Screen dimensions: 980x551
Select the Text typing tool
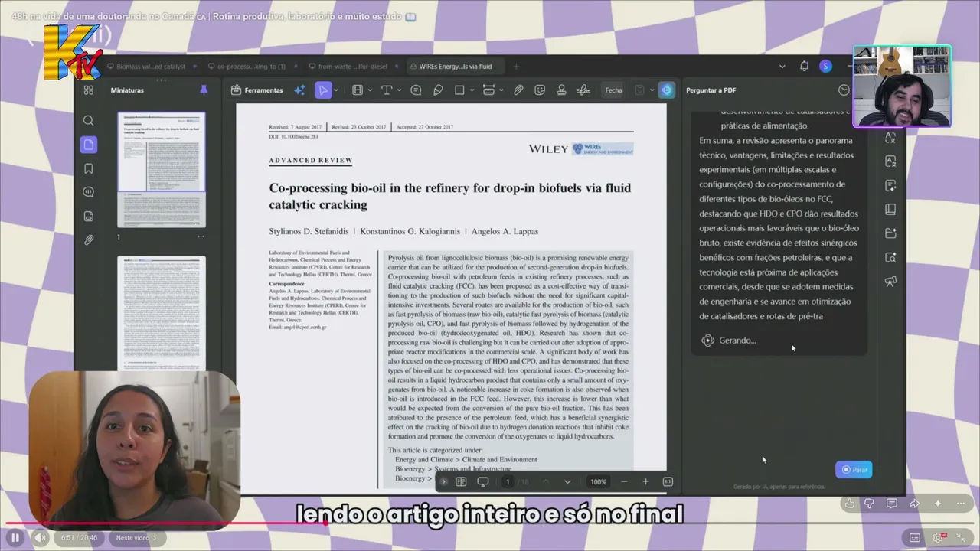(387, 90)
